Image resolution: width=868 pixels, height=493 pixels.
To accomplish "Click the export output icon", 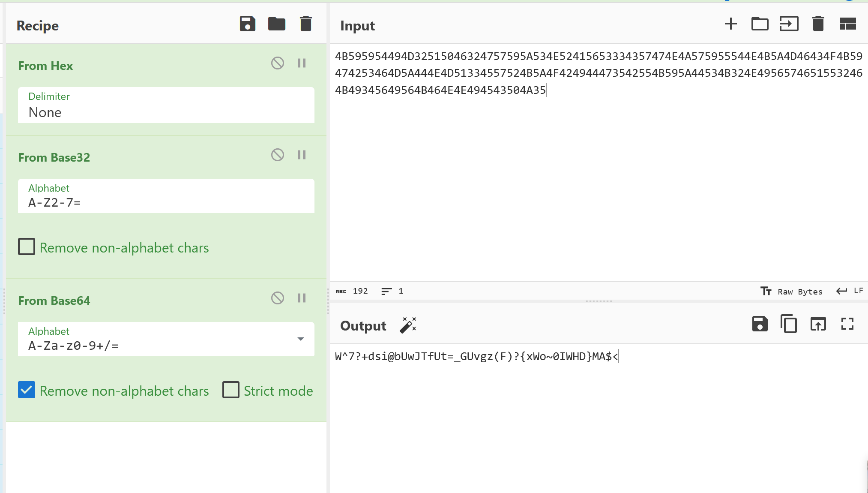I will pos(819,324).
